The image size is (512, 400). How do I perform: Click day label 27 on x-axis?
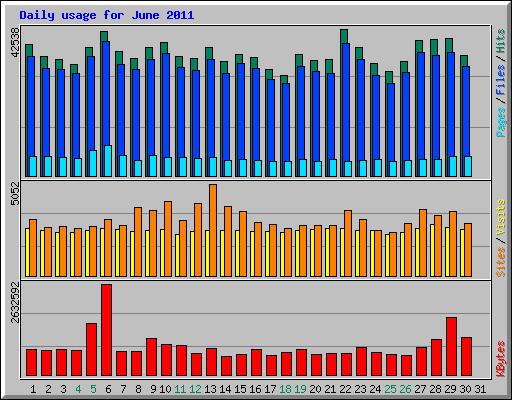click(420, 389)
